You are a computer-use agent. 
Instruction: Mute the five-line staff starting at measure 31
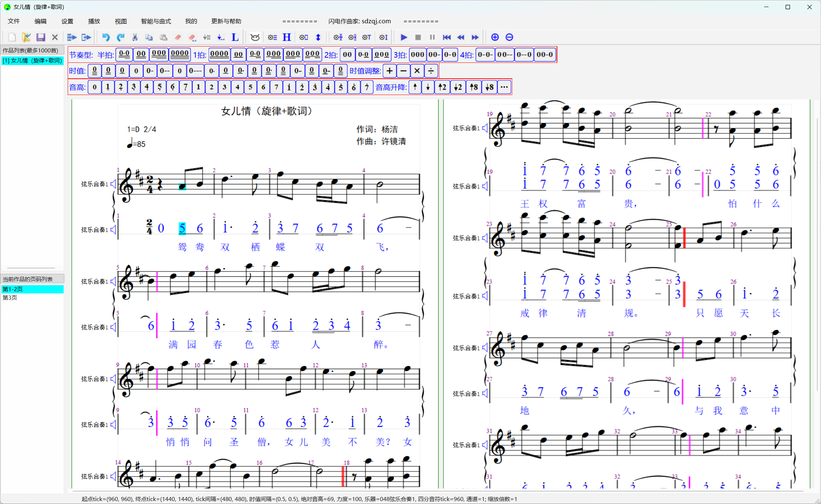tap(485, 445)
